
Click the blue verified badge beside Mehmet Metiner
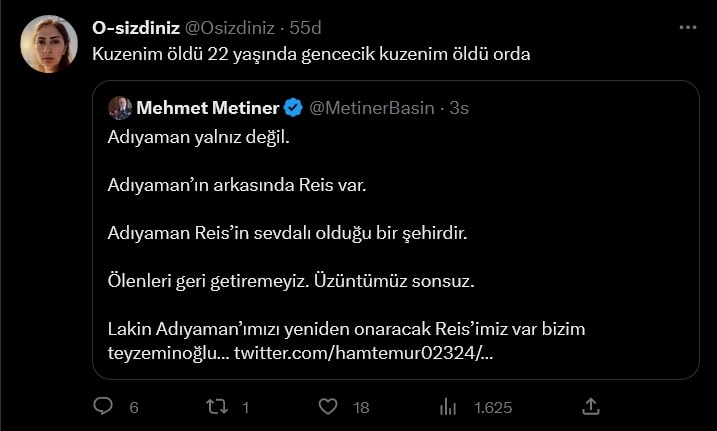[x=293, y=108]
